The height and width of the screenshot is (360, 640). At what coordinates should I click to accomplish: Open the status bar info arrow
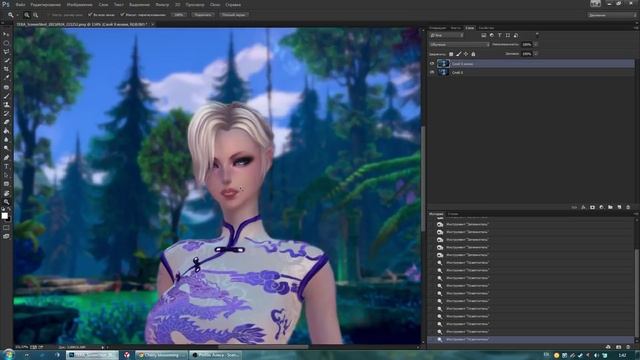click(103, 347)
